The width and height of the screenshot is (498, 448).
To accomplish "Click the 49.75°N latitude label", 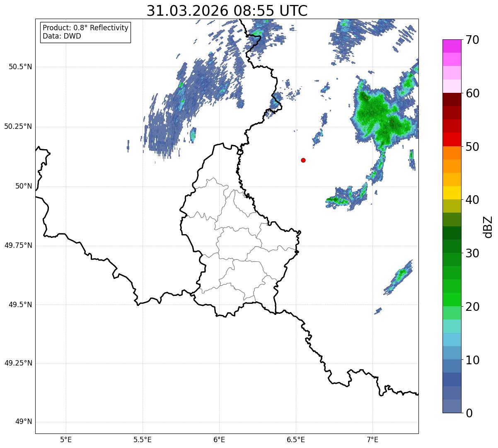I will click(18, 245).
